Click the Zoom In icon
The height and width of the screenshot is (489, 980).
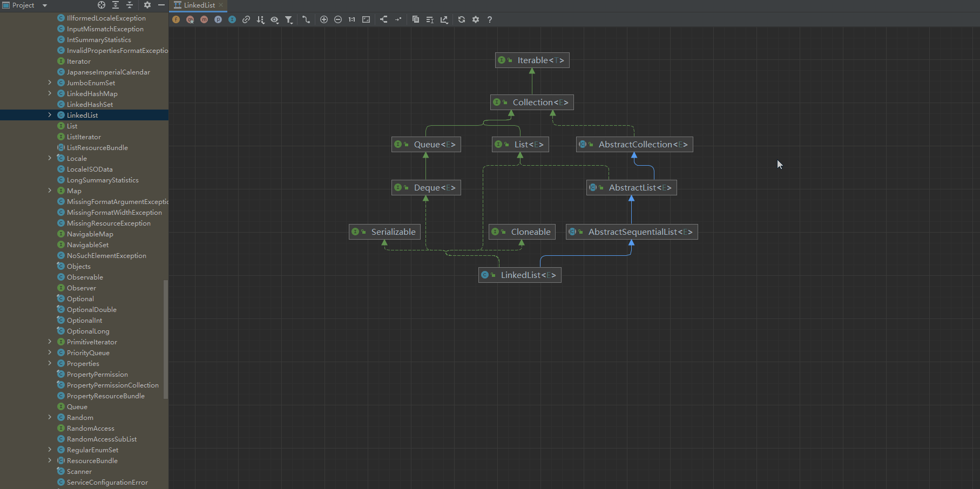pyautogui.click(x=324, y=19)
